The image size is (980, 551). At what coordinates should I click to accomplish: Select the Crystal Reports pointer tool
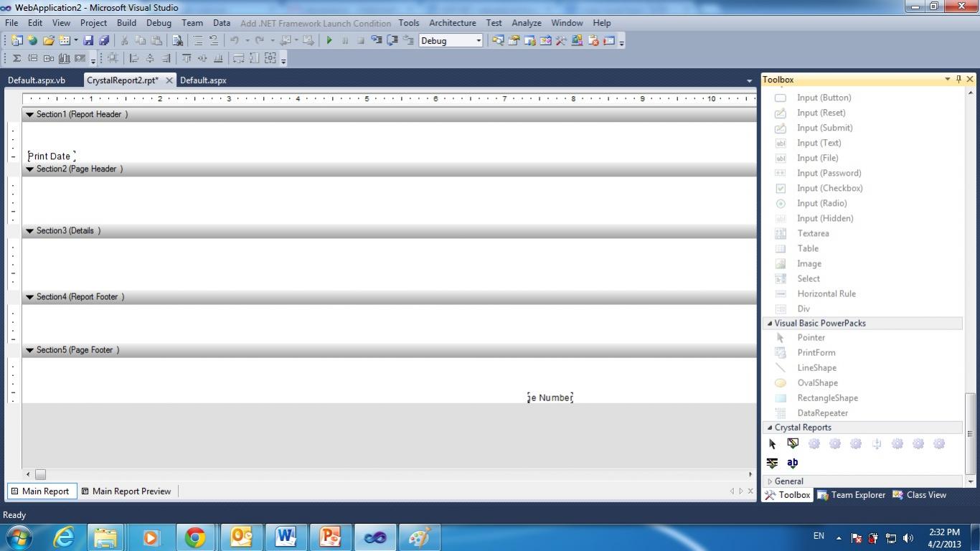(773, 444)
